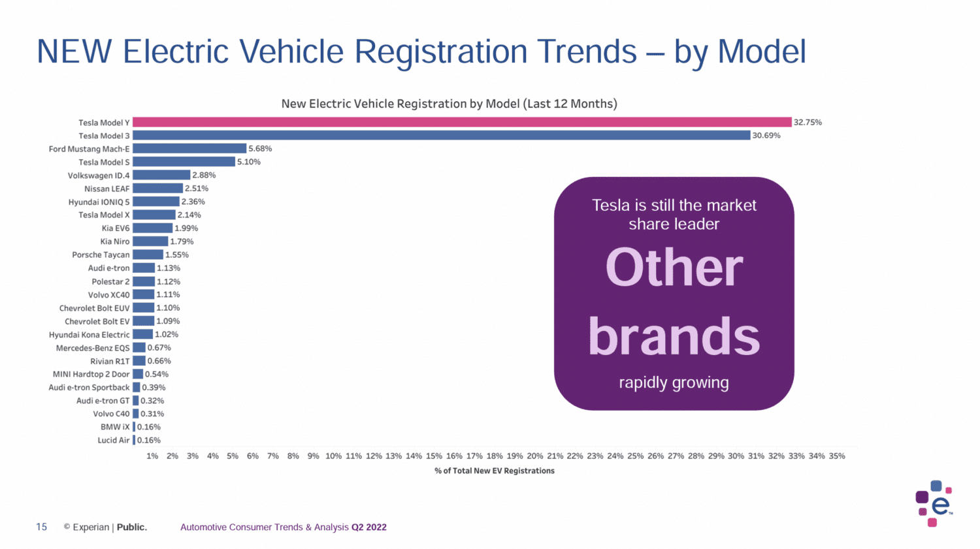Click the axis title '% of Total New EV Registrations'

(x=495, y=471)
